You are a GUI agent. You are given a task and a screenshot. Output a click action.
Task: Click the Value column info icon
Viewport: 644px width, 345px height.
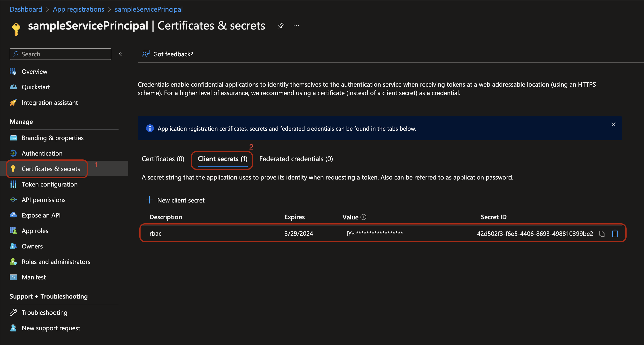[364, 217]
